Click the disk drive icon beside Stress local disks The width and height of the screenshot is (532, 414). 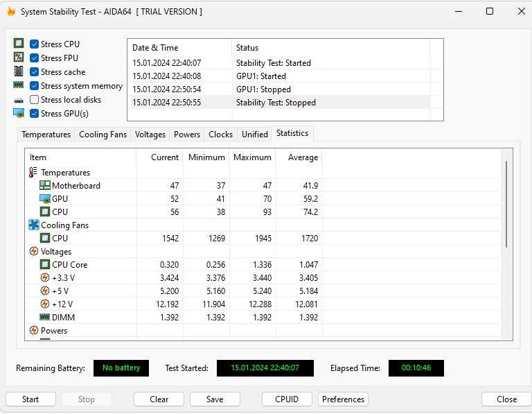coord(18,100)
